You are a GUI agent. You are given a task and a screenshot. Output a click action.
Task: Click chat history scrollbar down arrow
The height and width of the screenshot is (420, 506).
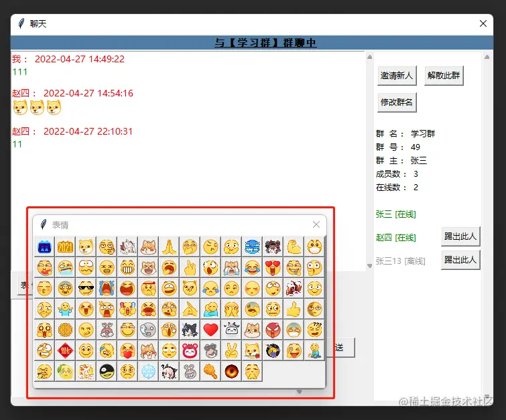[x=370, y=266]
